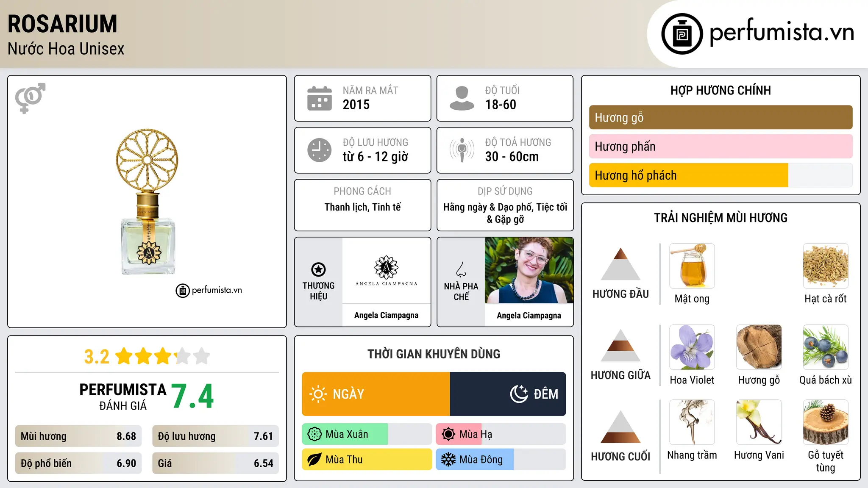868x488 pixels.
Task: Click the Hương hổ phách accord bar
Action: [x=721, y=175]
